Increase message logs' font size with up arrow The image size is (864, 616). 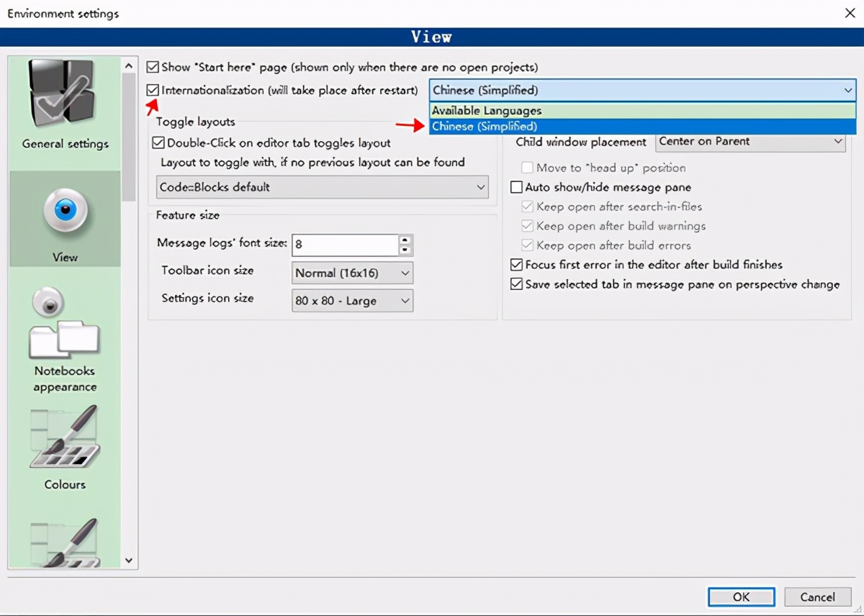coord(405,240)
